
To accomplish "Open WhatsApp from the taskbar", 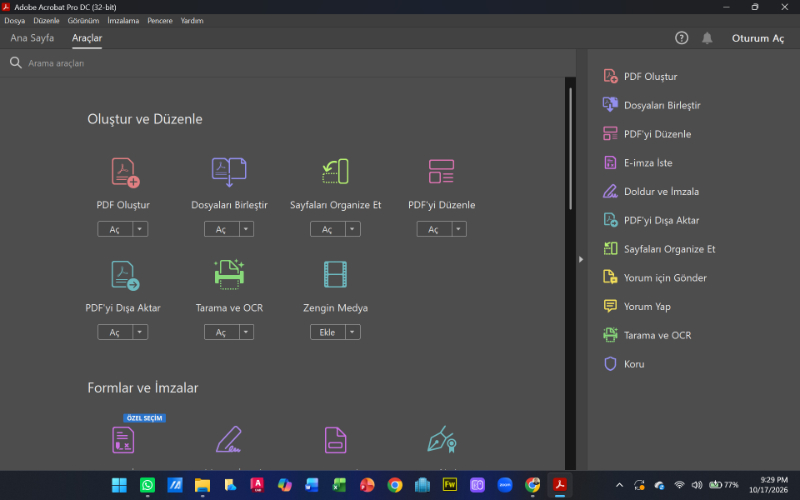I will (x=147, y=485).
